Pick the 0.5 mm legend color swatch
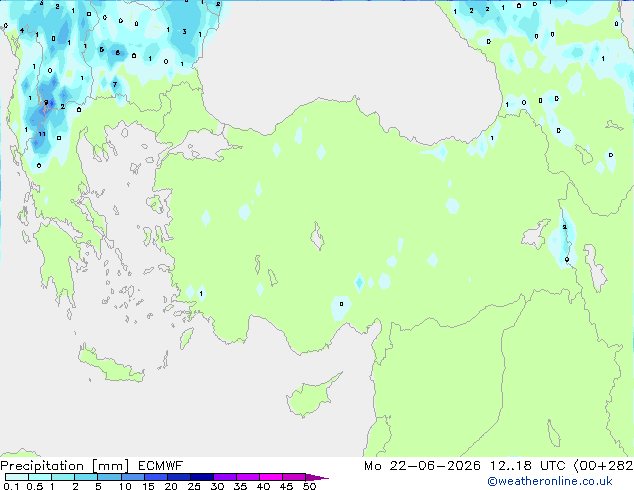This screenshot has width=634, height=490. click(40, 477)
